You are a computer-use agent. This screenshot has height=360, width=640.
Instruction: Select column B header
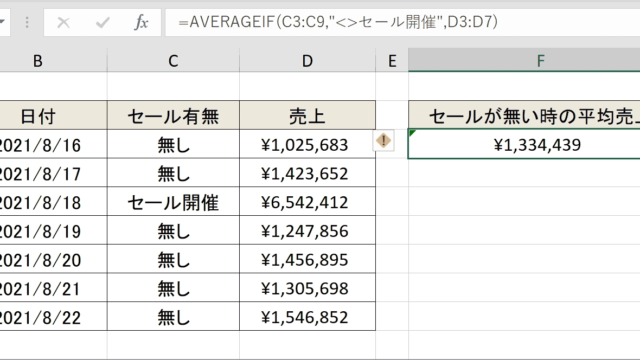click(x=53, y=61)
